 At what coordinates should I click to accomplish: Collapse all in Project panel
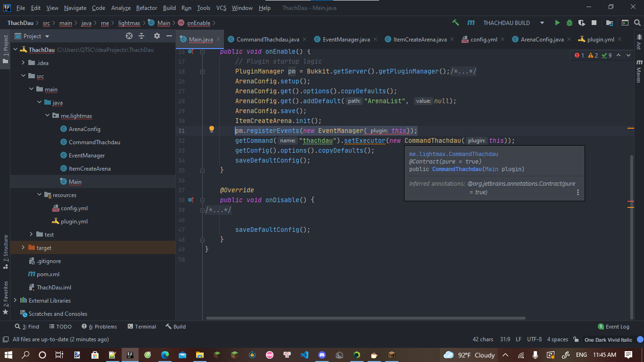pos(141,36)
